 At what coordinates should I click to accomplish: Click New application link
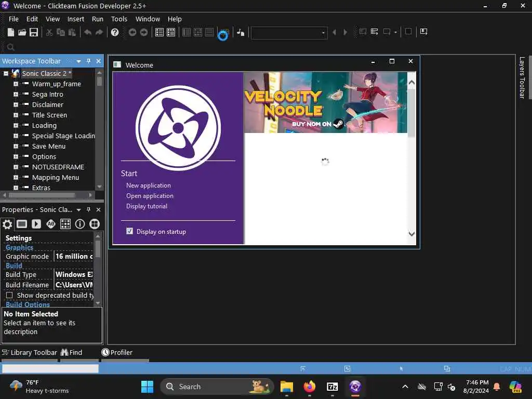pyautogui.click(x=148, y=185)
